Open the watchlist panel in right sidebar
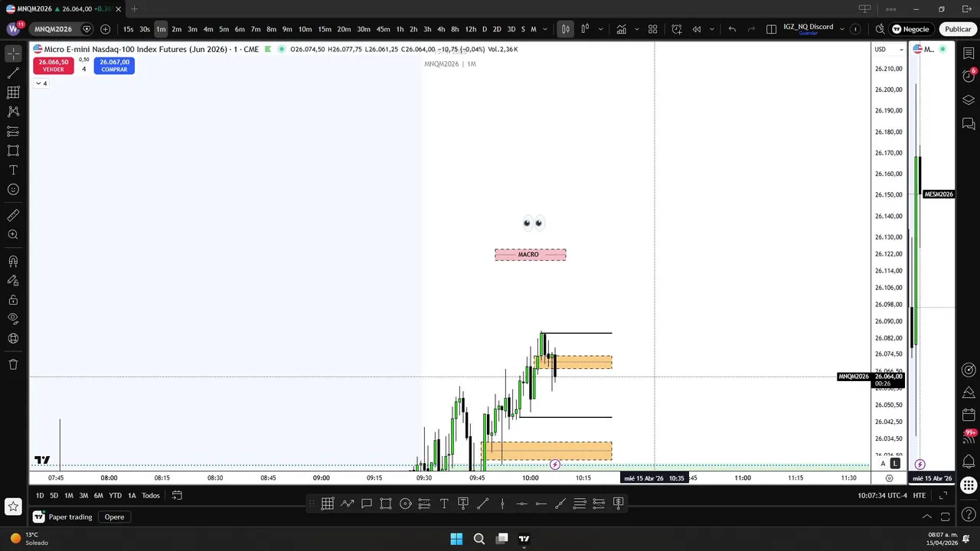Image resolution: width=980 pixels, height=551 pixels. [x=969, y=54]
